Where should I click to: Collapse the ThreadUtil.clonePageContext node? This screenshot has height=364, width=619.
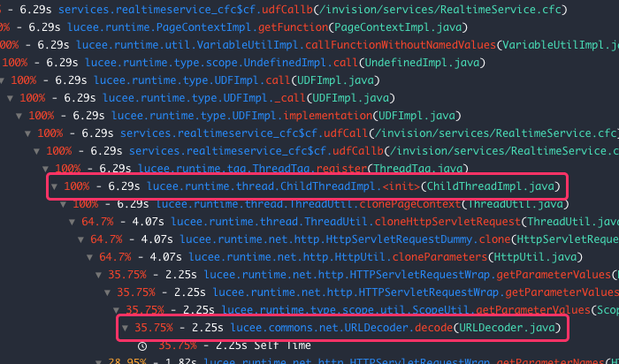tap(63, 204)
